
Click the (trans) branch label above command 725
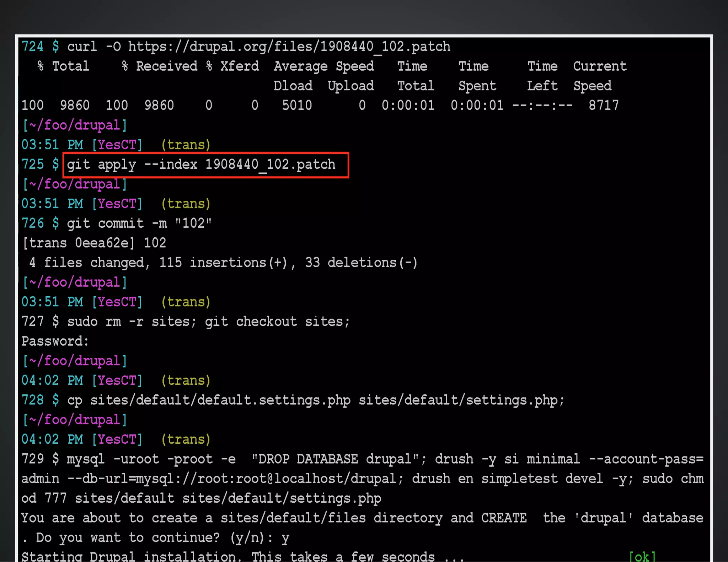click(186, 145)
